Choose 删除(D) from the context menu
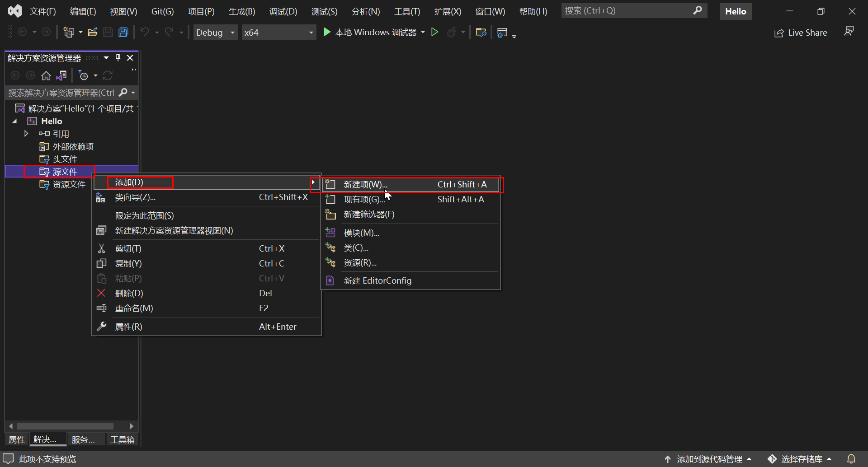 [207, 293]
